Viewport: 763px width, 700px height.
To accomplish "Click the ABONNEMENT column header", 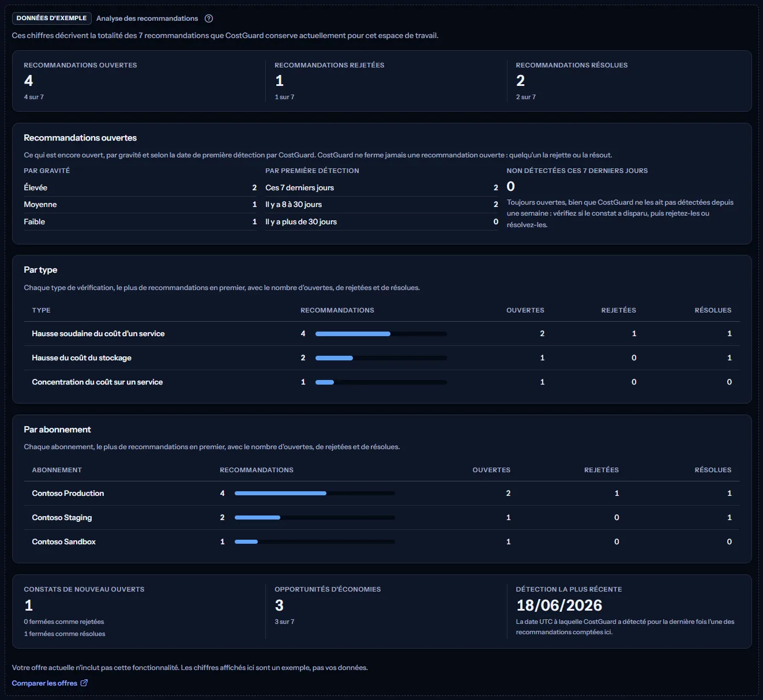I will tap(57, 470).
